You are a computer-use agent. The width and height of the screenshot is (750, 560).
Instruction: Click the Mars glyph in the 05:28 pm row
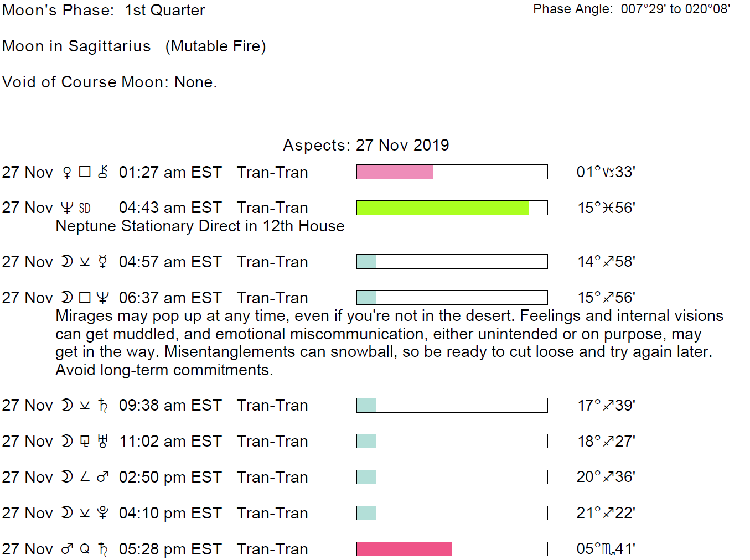tap(67, 549)
